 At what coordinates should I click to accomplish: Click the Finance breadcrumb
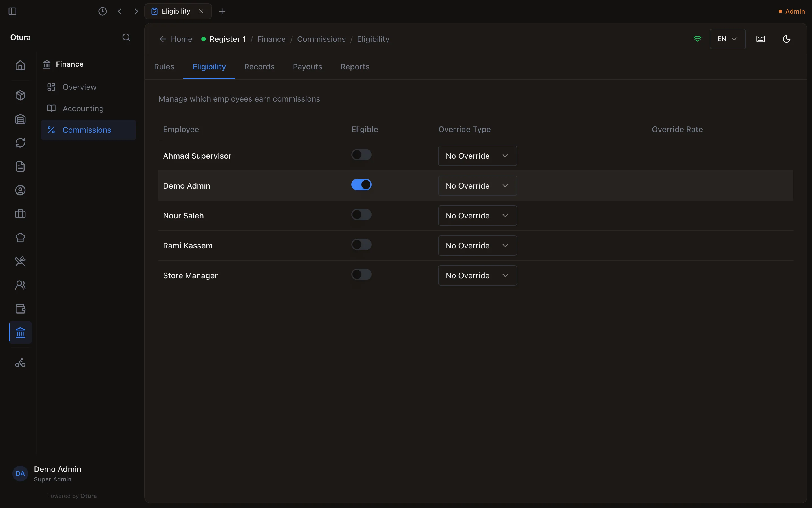click(x=271, y=39)
